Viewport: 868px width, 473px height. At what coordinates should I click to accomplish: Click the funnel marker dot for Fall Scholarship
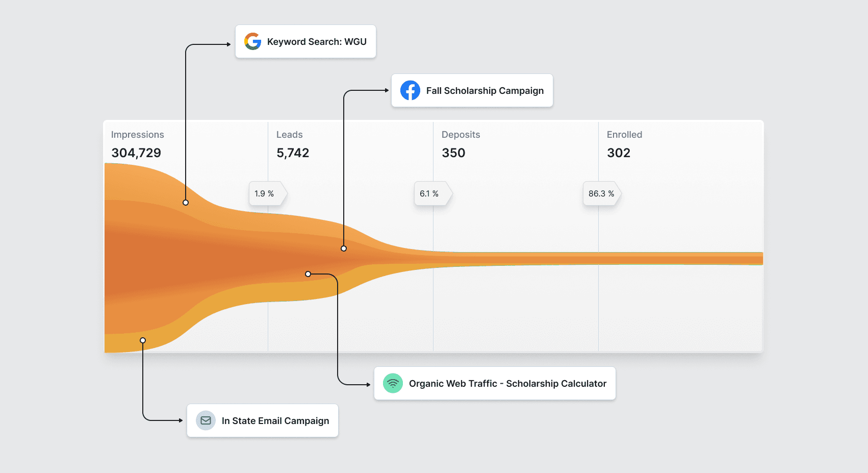344,248
